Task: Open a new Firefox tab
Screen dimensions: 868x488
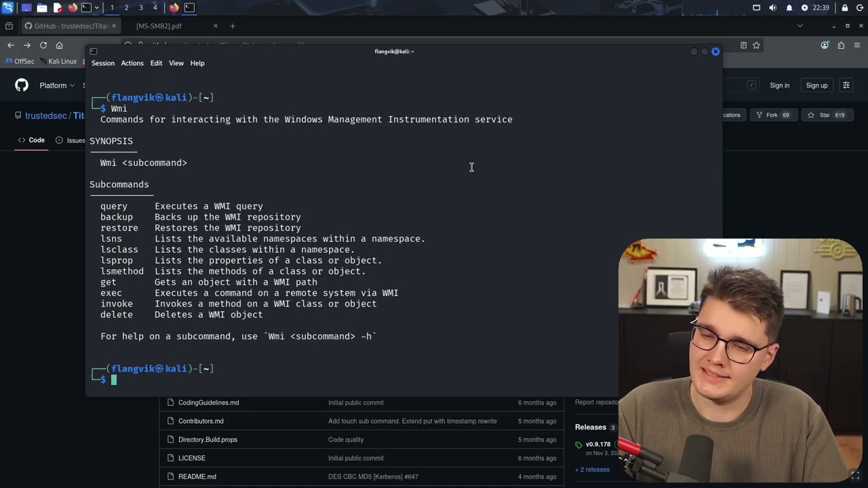Action: [233, 26]
